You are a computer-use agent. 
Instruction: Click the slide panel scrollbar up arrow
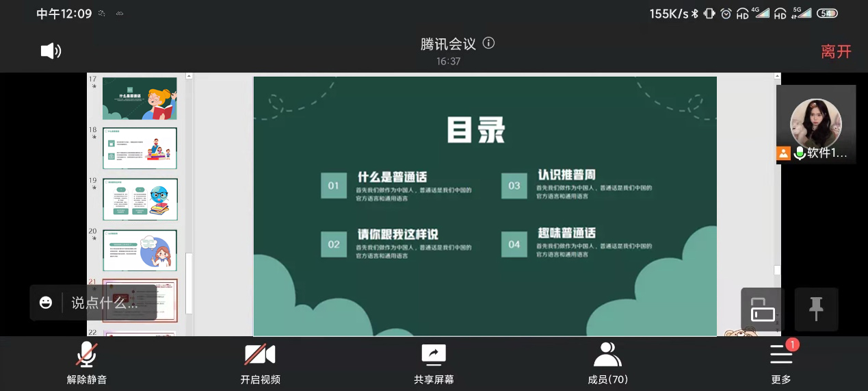point(189,77)
